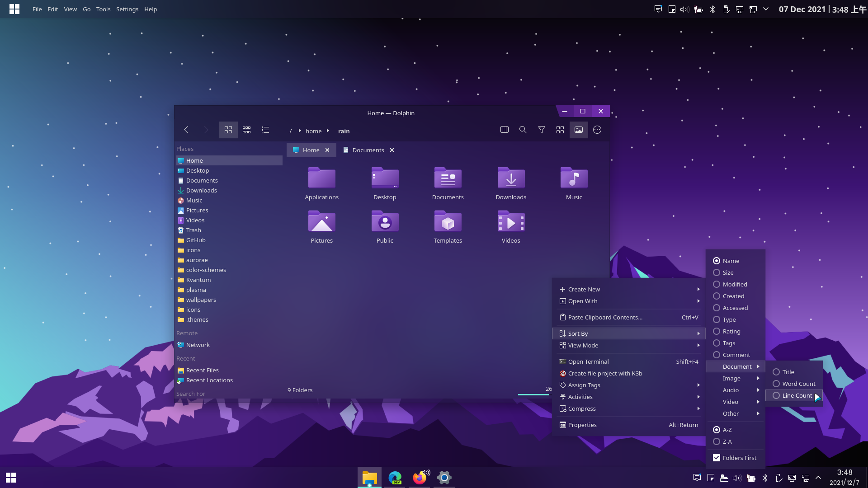This screenshot has height=488, width=868.
Task: Open the search magnifier in Dolphin toolbar
Action: (x=523, y=130)
